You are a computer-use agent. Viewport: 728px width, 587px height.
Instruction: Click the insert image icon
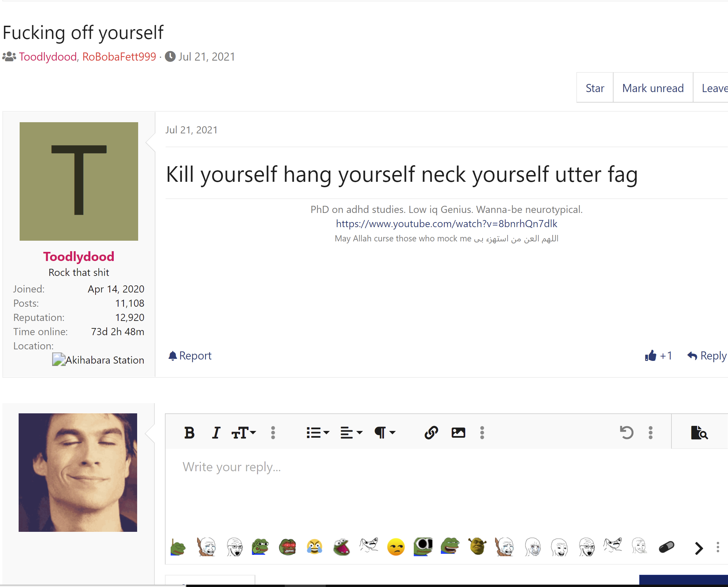pos(458,433)
